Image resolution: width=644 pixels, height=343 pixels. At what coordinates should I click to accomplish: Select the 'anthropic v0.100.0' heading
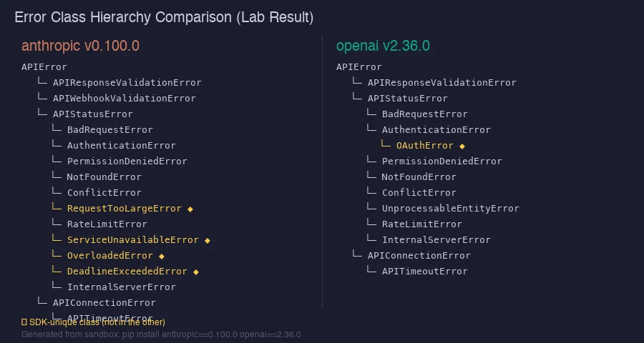(x=80, y=46)
